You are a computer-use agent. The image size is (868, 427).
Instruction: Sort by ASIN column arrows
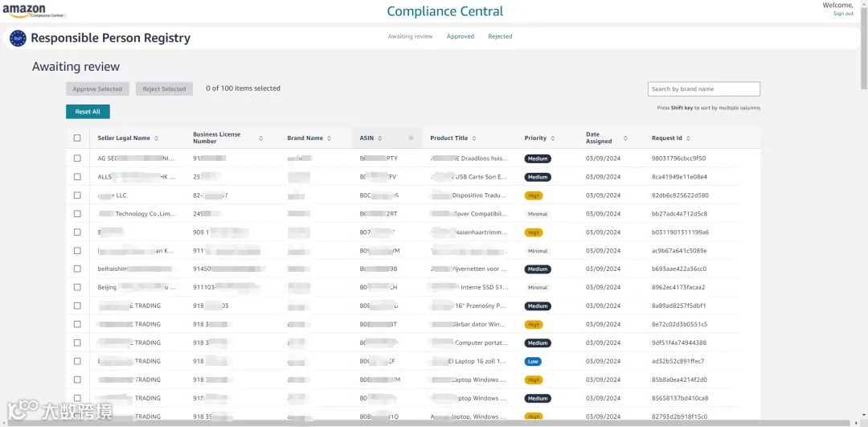click(x=379, y=138)
